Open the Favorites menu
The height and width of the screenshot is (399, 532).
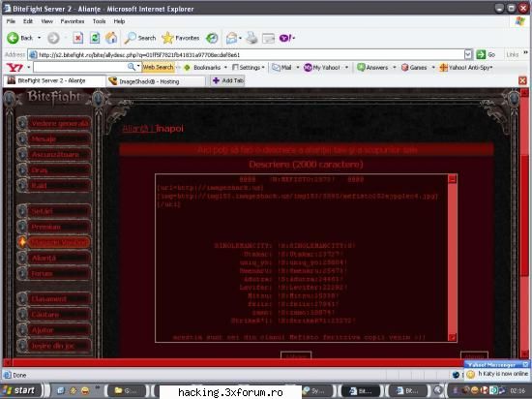pyautogui.click(x=73, y=21)
